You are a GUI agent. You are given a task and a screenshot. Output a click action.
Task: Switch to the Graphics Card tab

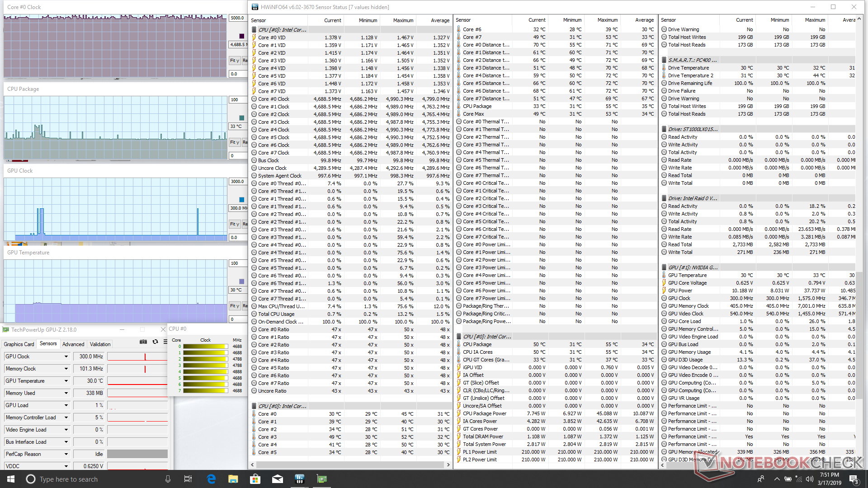(x=19, y=344)
